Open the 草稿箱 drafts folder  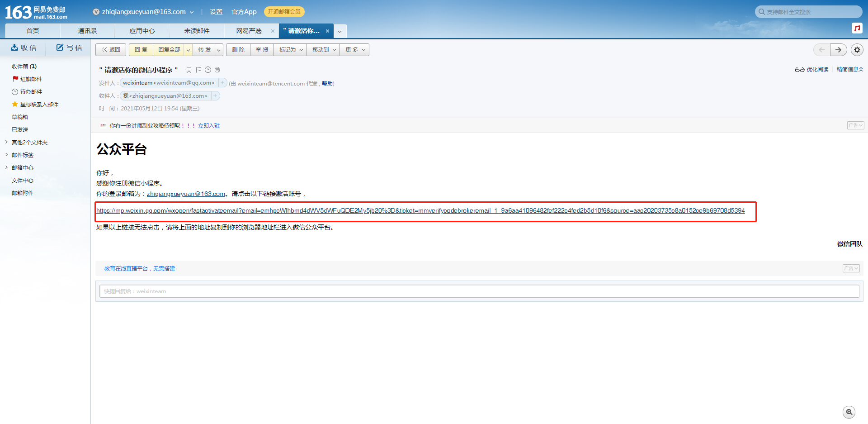click(x=20, y=117)
